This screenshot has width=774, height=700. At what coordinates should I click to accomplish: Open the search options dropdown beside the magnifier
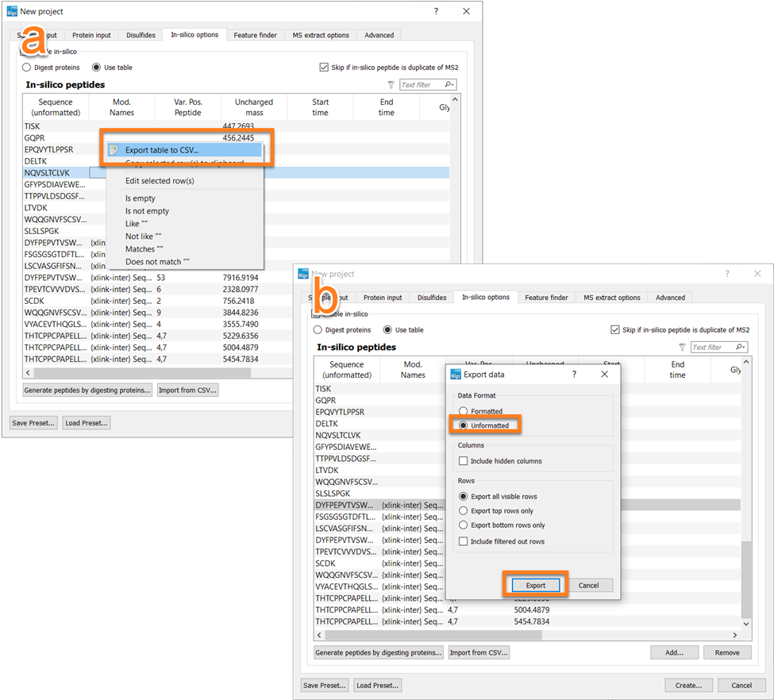pyautogui.click(x=454, y=84)
